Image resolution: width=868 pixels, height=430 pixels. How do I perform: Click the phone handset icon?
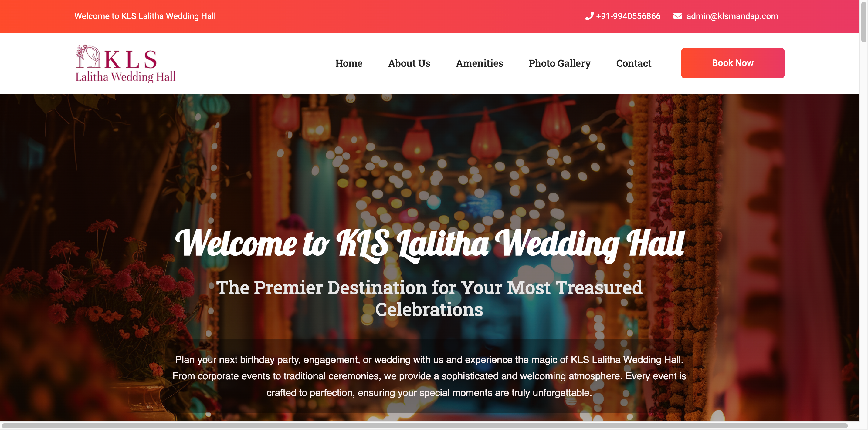click(x=589, y=16)
